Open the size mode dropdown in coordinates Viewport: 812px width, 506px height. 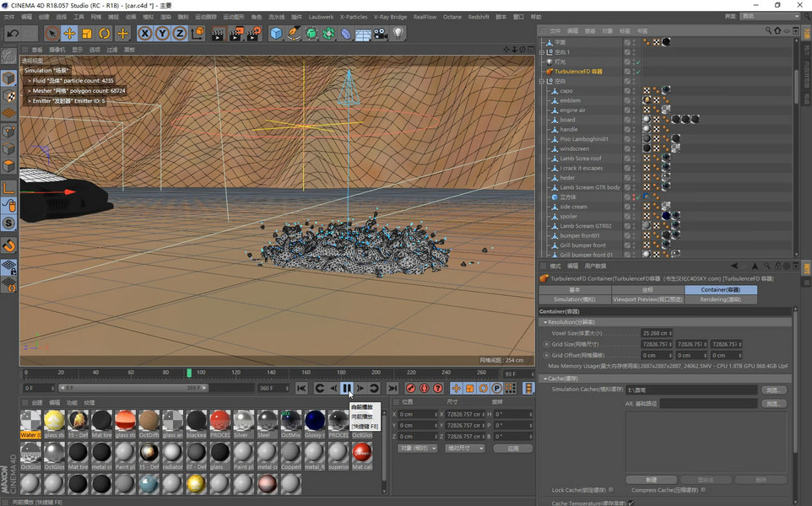[465, 449]
